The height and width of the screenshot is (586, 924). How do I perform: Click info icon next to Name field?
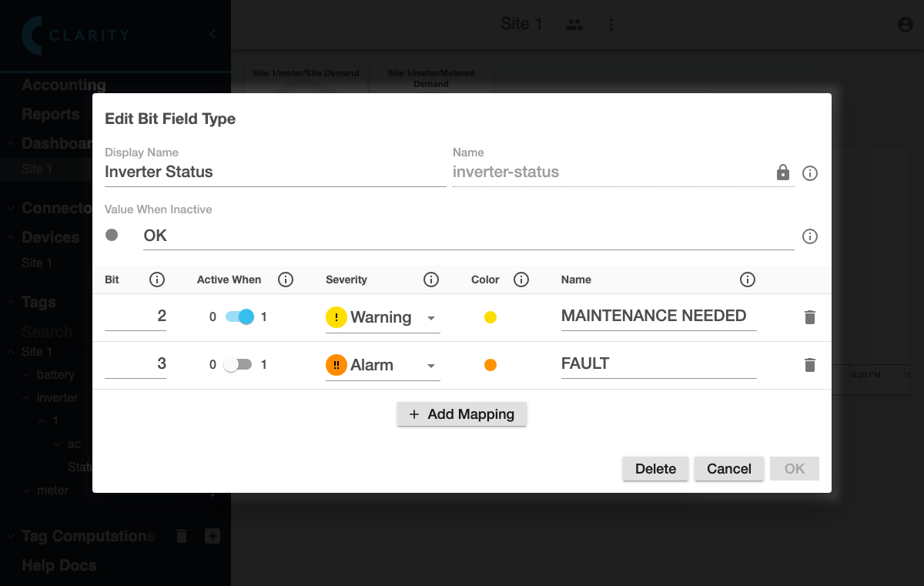(810, 173)
